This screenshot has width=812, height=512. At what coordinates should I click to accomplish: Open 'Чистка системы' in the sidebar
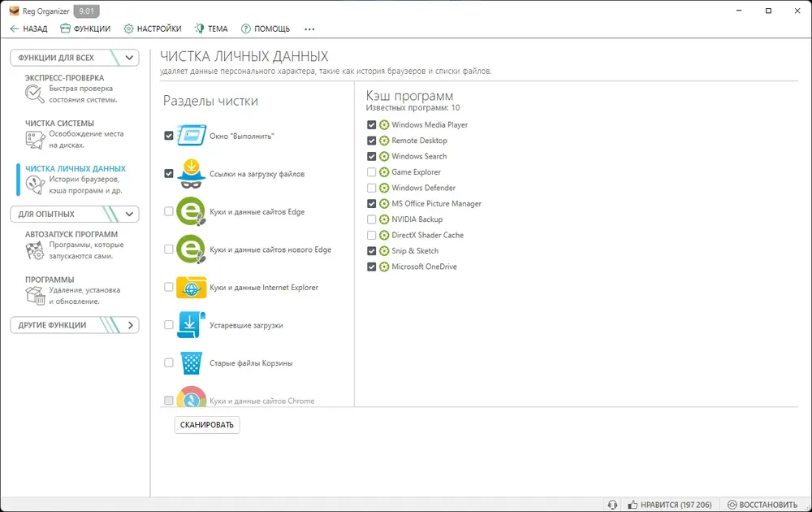click(x=75, y=134)
